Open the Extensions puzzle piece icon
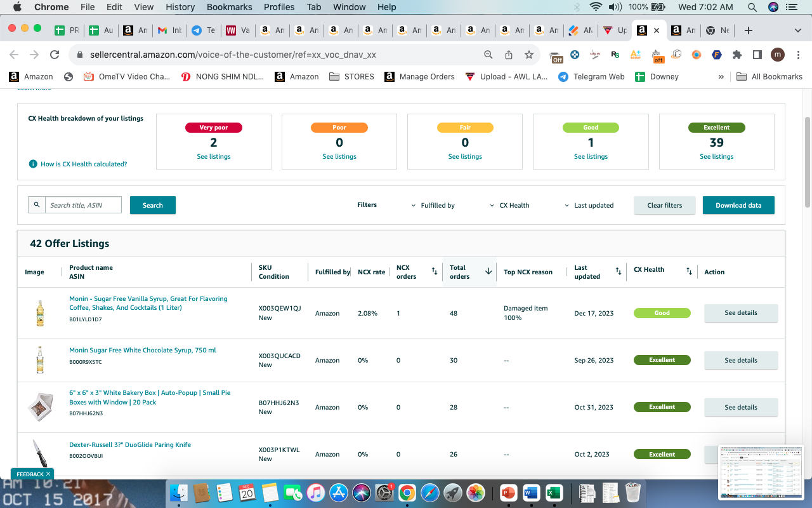 click(x=737, y=55)
